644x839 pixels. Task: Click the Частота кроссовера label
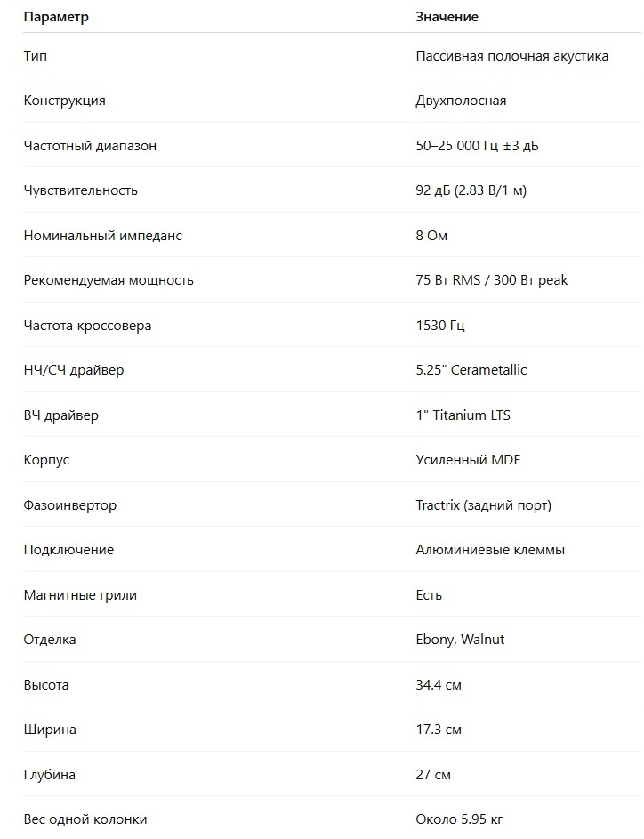pos(88,326)
